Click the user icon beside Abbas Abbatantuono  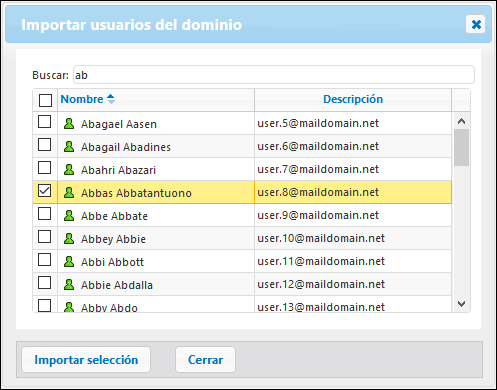tap(69, 193)
